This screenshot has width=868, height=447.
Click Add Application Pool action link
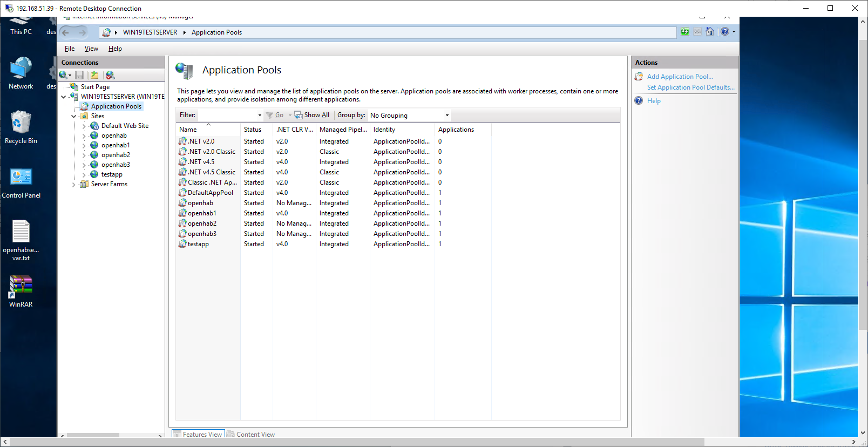point(680,77)
